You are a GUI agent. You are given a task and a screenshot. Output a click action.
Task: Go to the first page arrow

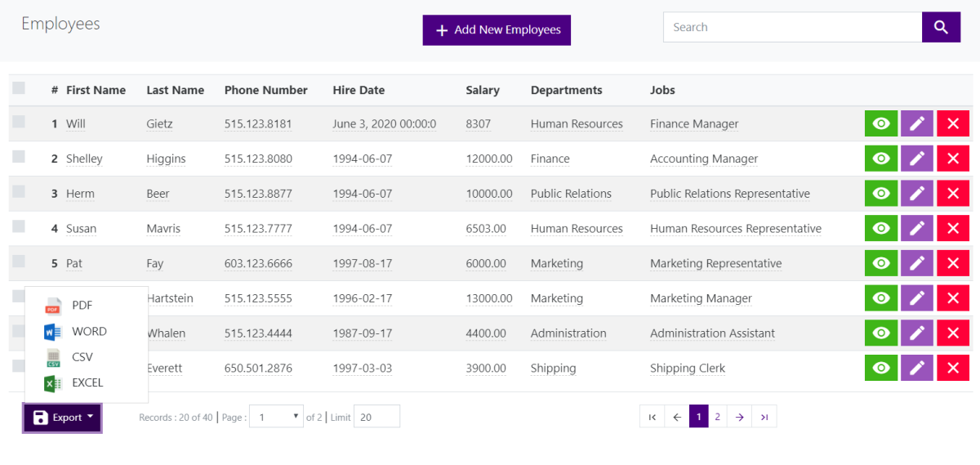[652, 417]
